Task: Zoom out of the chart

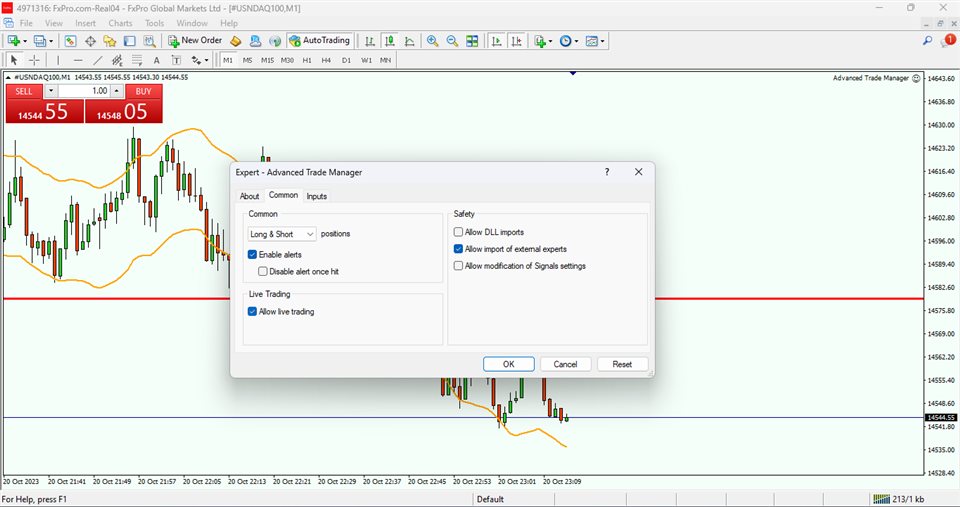Action: coord(452,41)
